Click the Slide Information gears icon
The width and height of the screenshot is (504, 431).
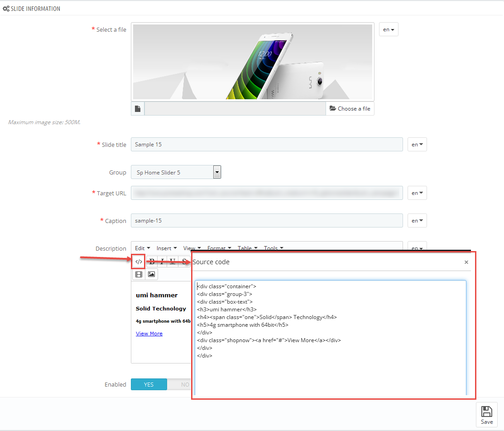(6, 9)
